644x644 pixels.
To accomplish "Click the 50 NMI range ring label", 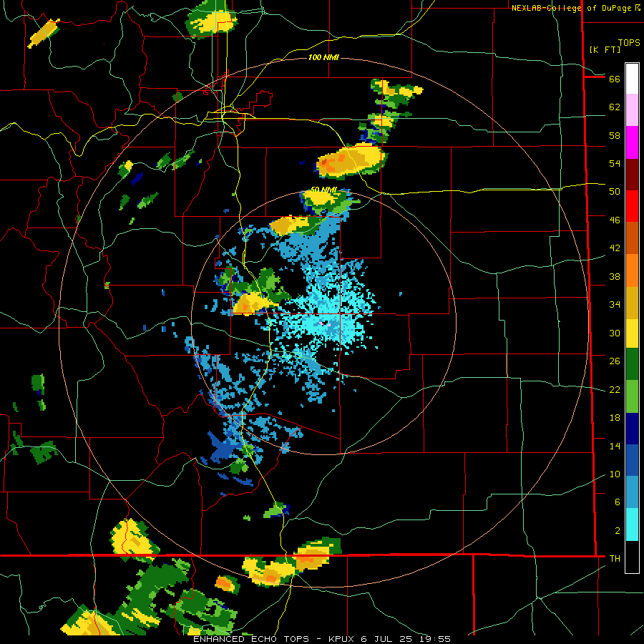I will click(323, 190).
